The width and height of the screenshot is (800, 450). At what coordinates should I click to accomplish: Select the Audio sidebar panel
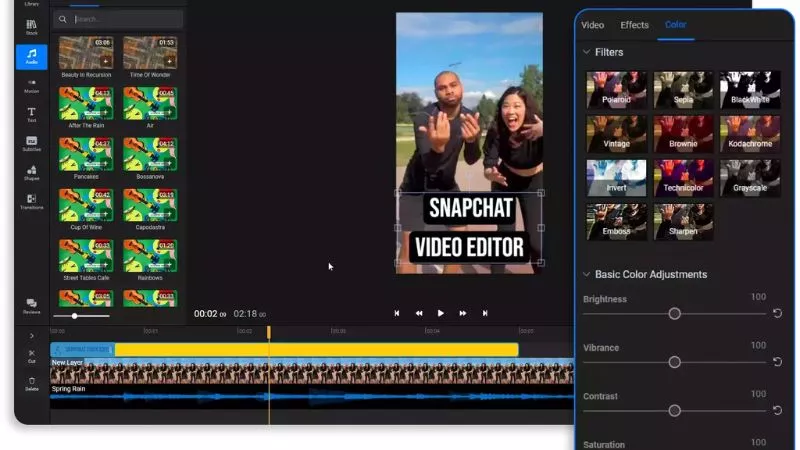32,56
